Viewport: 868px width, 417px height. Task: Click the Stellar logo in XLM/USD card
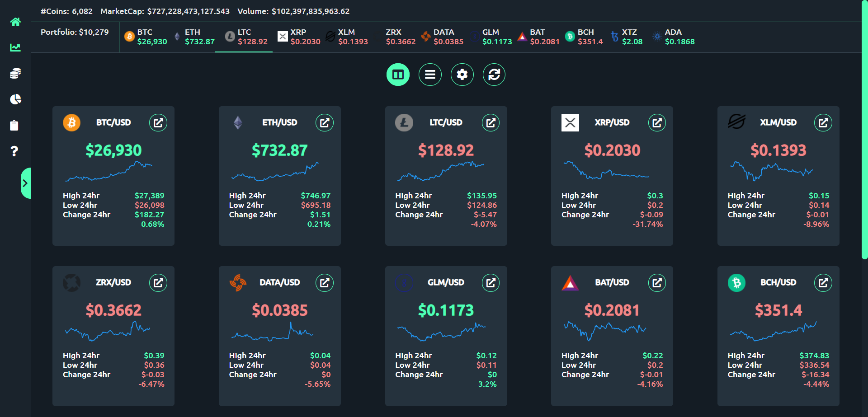(x=736, y=122)
